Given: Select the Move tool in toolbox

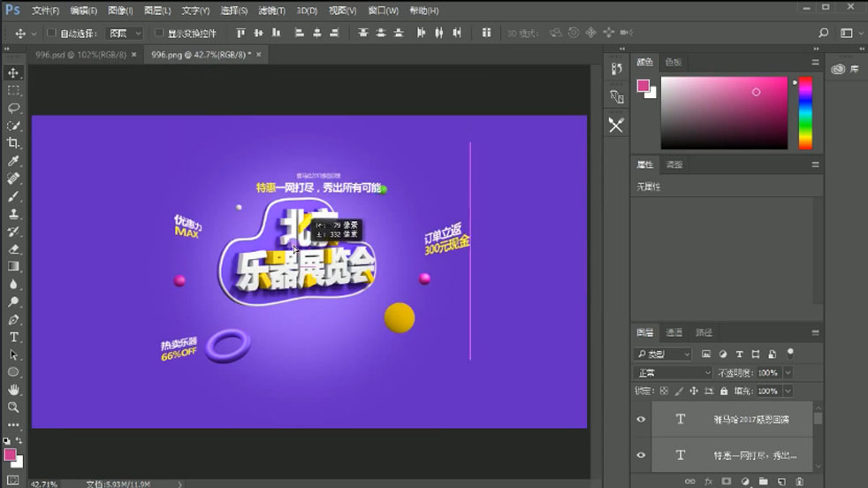Looking at the screenshot, I should (13, 72).
